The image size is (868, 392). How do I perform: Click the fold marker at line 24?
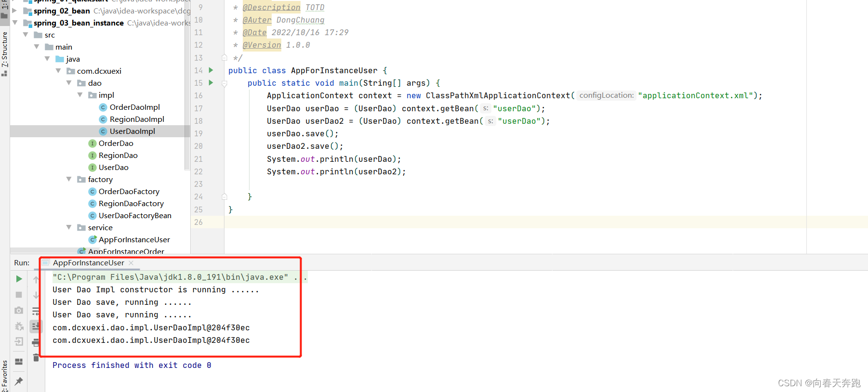224,196
